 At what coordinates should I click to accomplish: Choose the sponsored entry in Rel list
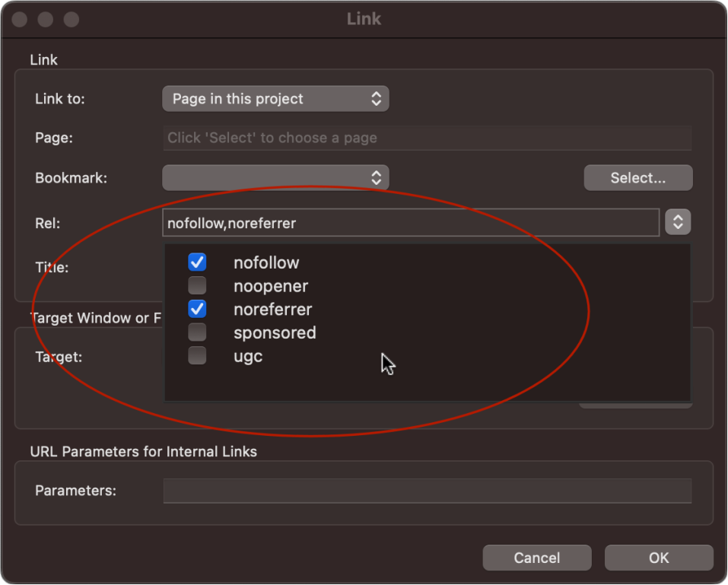274,333
